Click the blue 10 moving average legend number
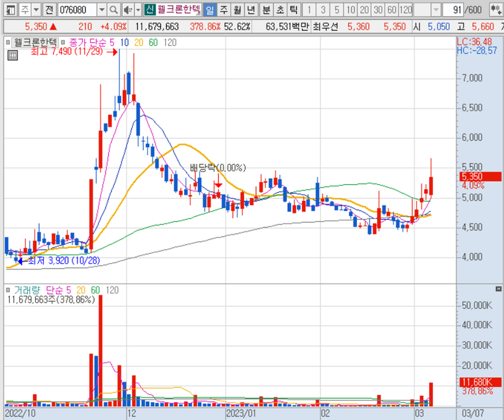 click(125, 42)
